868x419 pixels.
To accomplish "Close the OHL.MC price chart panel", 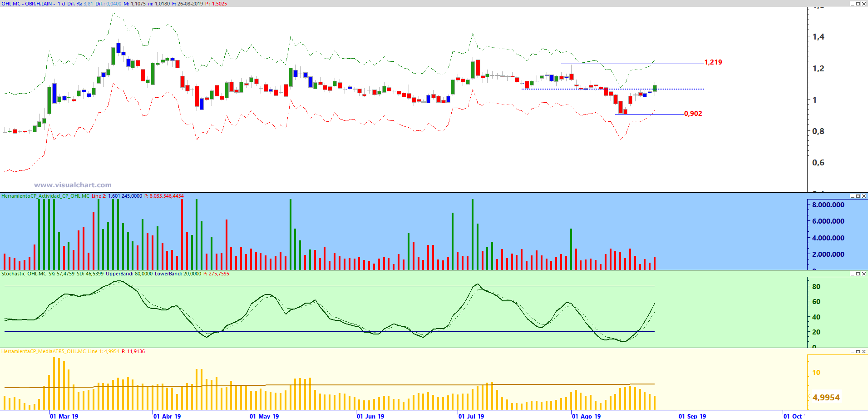I will pyautogui.click(x=864, y=4).
